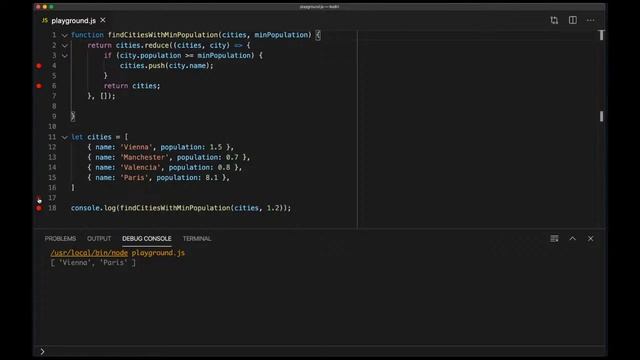
Task: Toggle the breakpoint on line 18
Action: click(39, 208)
